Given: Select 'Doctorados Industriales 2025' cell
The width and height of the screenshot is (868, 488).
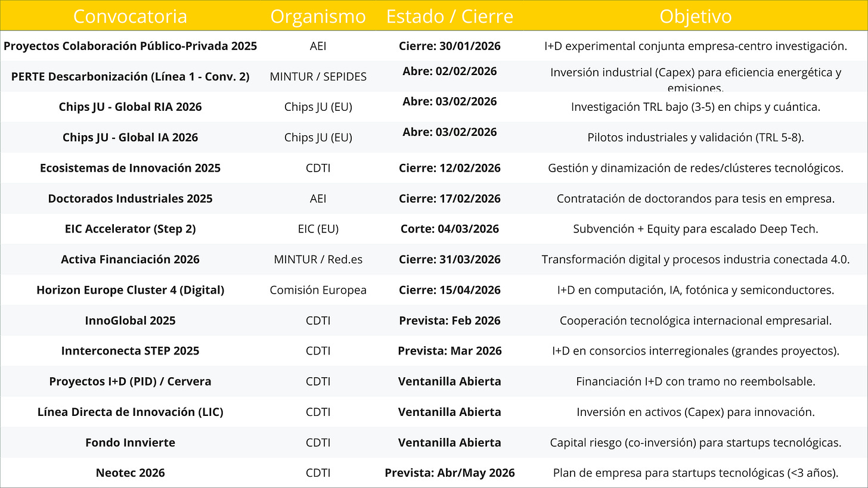Looking at the screenshot, I should pyautogui.click(x=130, y=199).
